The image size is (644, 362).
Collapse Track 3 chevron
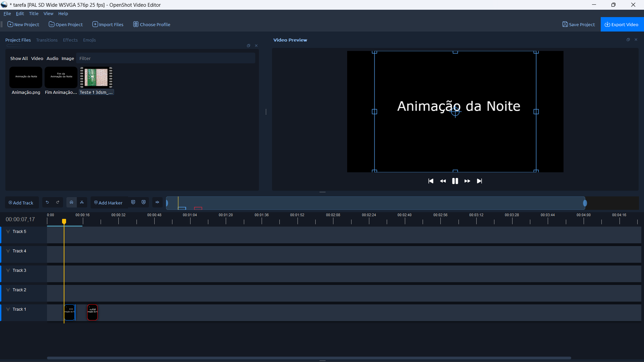coord(8,270)
